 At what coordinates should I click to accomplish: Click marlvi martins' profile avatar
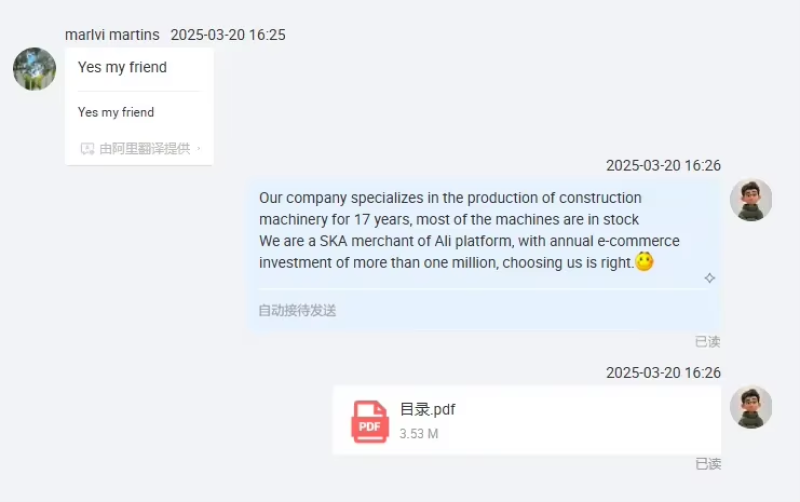(34, 69)
